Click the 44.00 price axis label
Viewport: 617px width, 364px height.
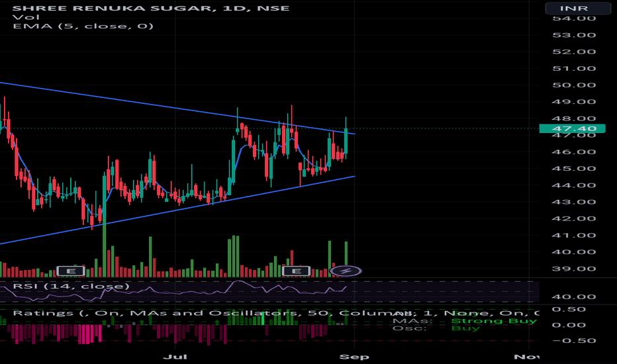574,185
